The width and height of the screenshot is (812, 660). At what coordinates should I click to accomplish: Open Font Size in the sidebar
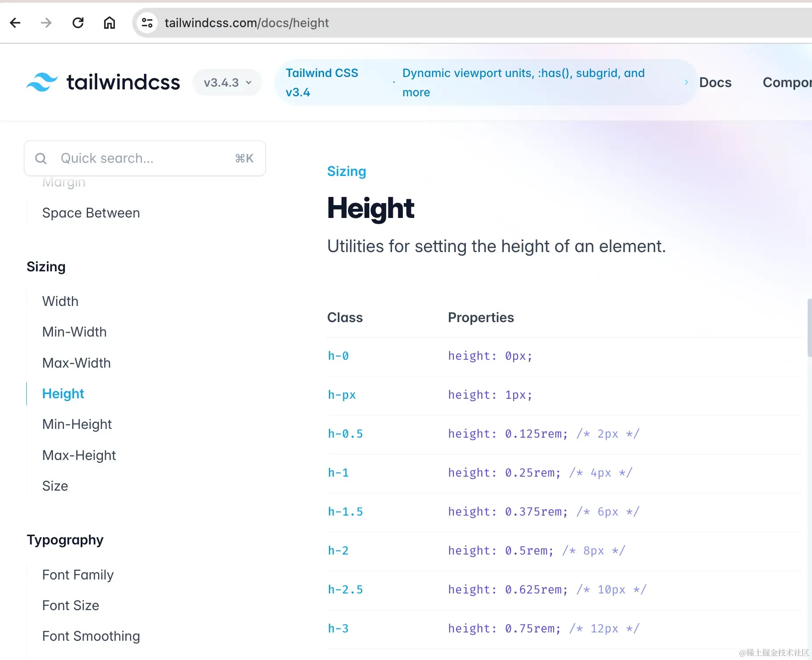(x=71, y=605)
